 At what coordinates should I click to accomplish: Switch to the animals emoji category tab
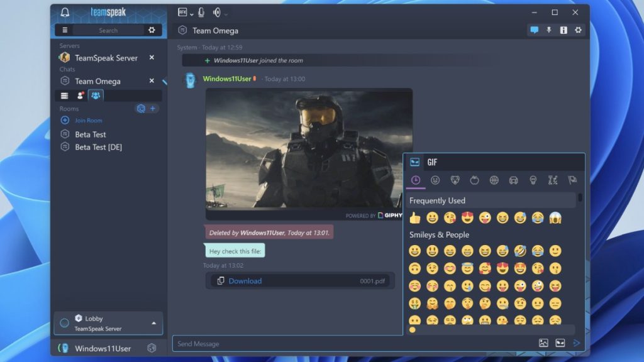(455, 180)
